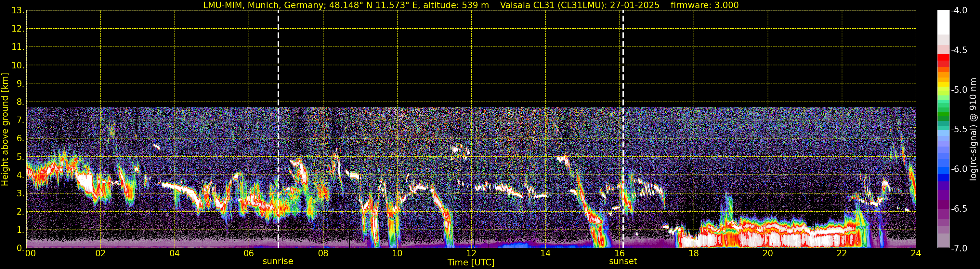This screenshot has height=269, width=980.
Task: Click the '24' hour tick on the time axis
Action: click(x=916, y=254)
